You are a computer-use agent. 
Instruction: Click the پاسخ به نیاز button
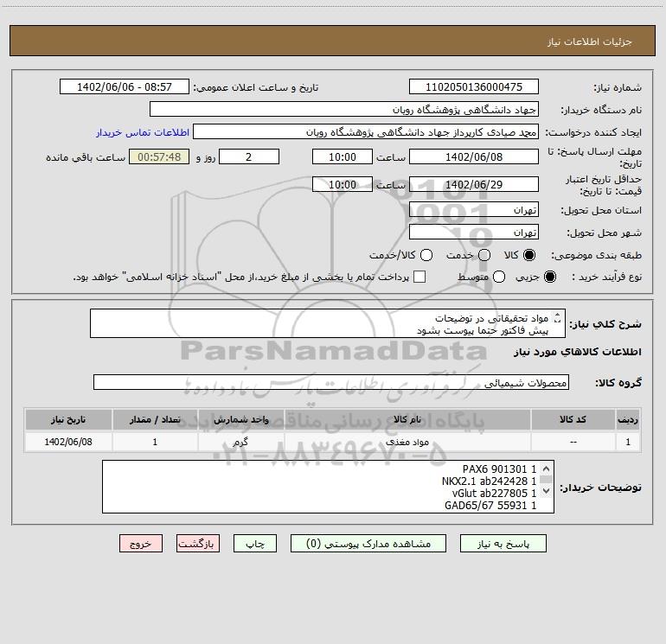click(x=503, y=544)
